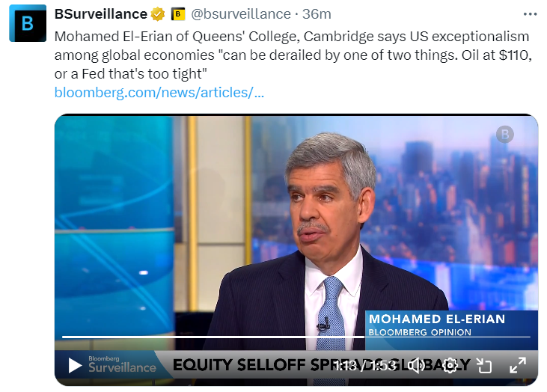Mute the video volume
Image resolution: width=547 pixels, height=392 pixels.
point(417,365)
